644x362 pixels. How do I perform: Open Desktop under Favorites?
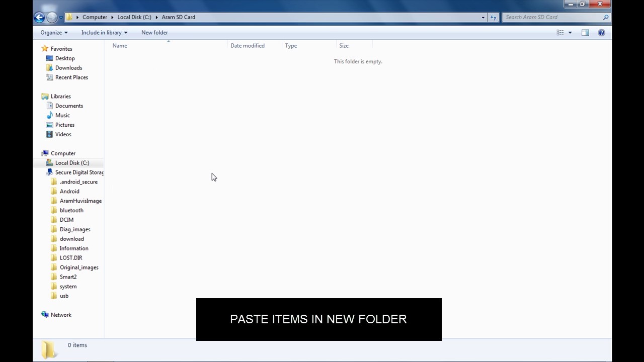click(65, 58)
